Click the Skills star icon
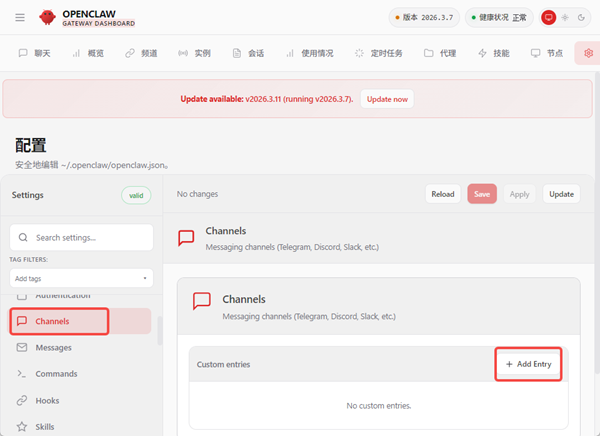 22,426
